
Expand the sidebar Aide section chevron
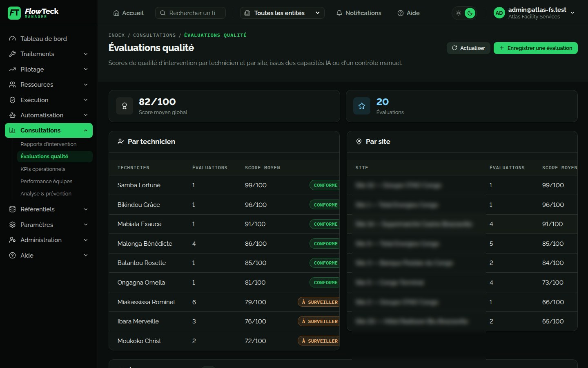[x=86, y=256]
